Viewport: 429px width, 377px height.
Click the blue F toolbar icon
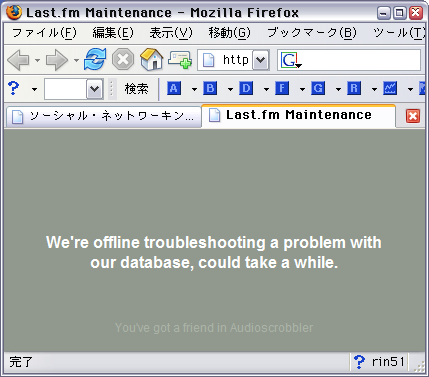point(282,88)
